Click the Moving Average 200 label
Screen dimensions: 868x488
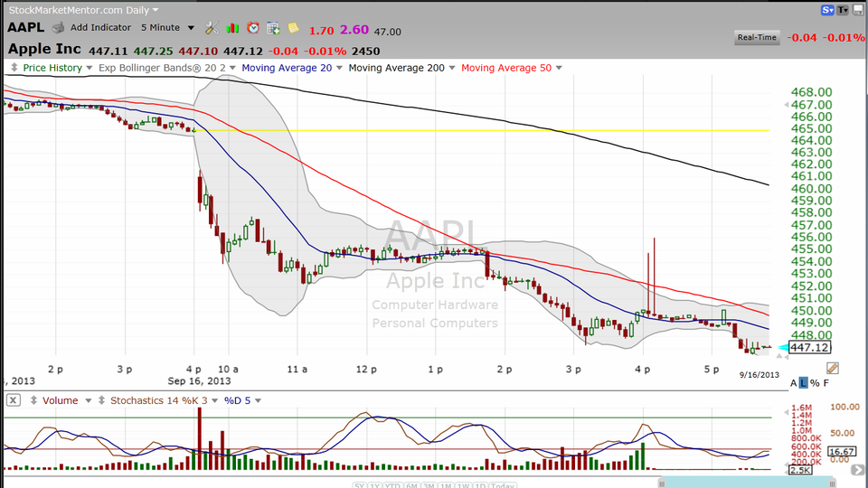[396, 68]
